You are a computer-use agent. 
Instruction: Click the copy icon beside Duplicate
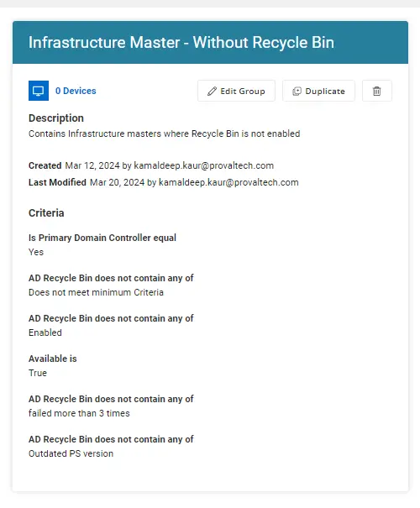[297, 92]
